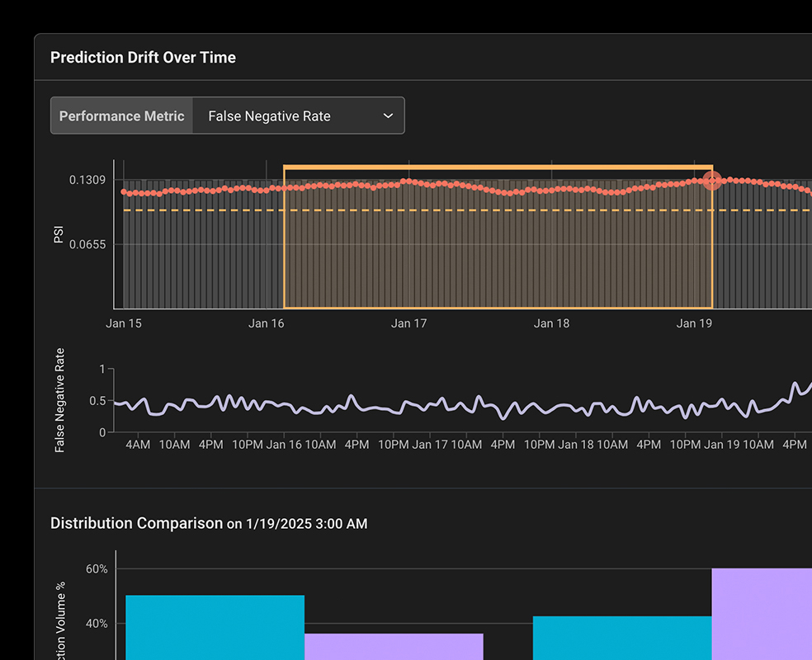The width and height of the screenshot is (812, 660).
Task: Click the first teal distribution bar
Action: click(215, 627)
